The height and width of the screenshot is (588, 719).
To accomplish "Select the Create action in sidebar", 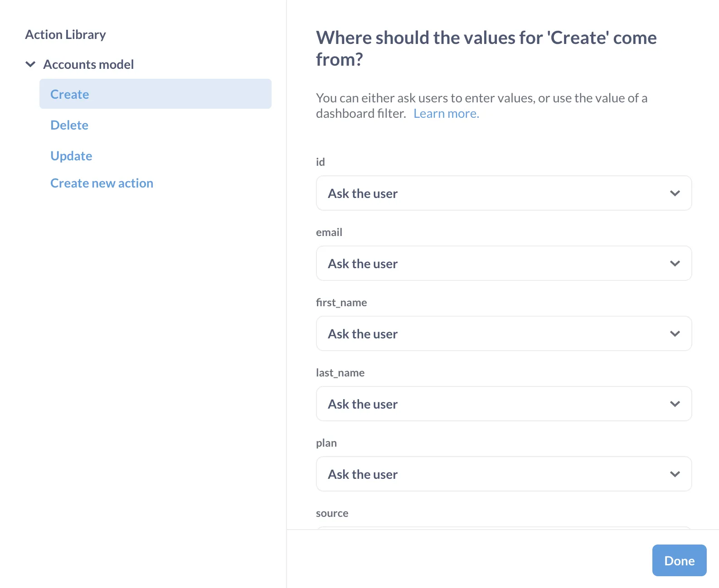I will 70,94.
